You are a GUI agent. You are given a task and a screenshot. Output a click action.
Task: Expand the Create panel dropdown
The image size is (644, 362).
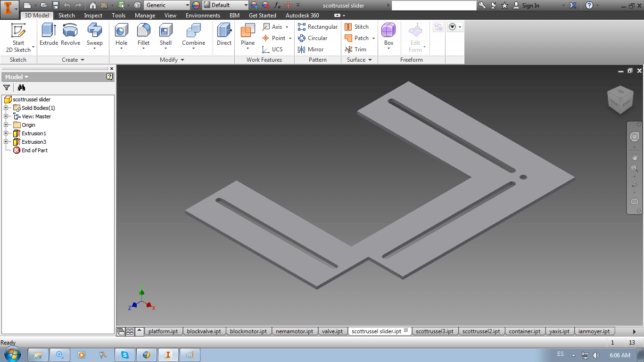[x=73, y=60]
